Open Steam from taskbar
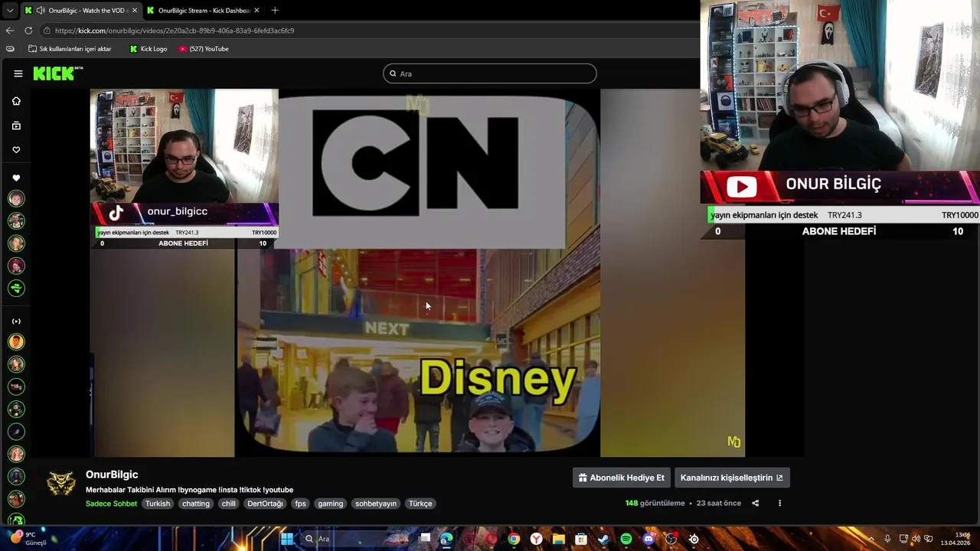Screen dimensions: 980x551 click(x=603, y=539)
